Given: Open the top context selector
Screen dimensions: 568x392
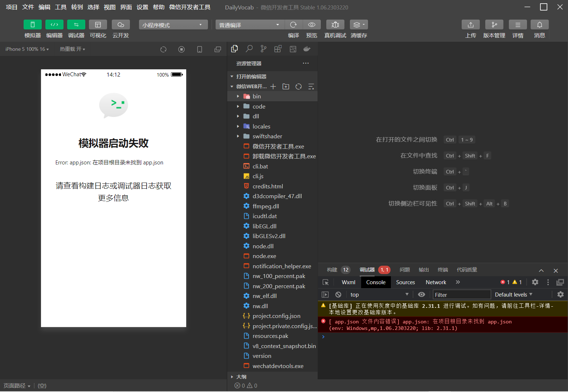Looking at the screenshot, I should point(380,294).
